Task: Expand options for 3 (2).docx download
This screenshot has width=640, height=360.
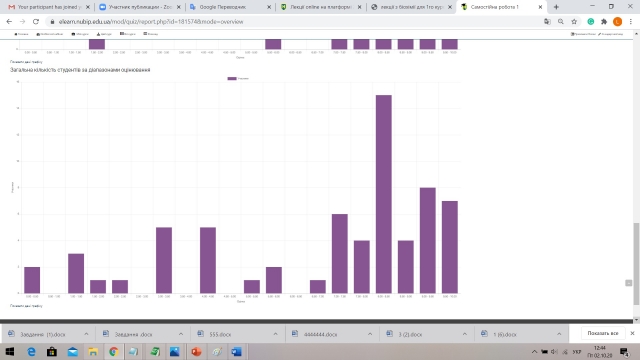Action: click(x=464, y=334)
